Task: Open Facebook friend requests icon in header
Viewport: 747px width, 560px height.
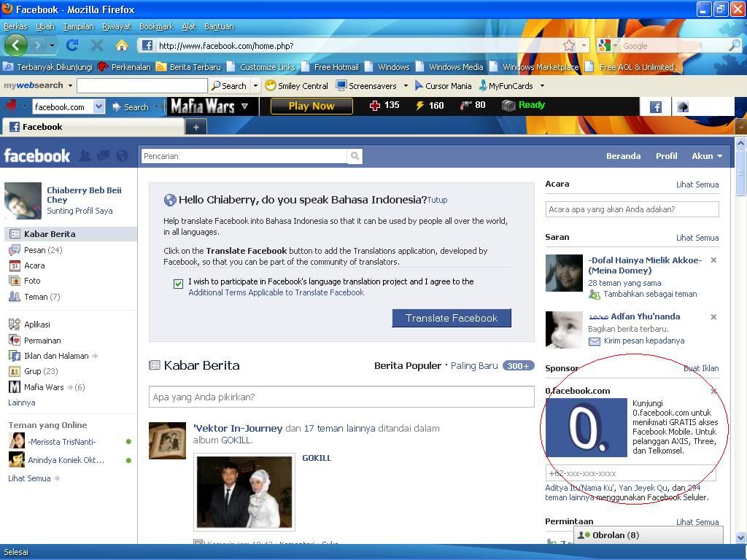Action: point(85,155)
